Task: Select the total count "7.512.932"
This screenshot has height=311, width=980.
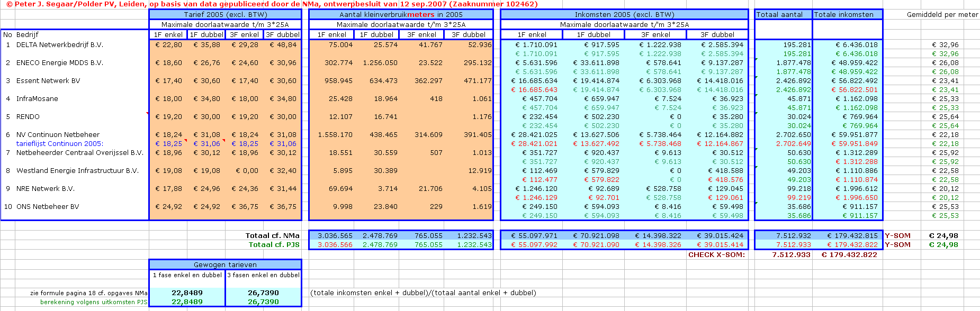Action: click(794, 235)
